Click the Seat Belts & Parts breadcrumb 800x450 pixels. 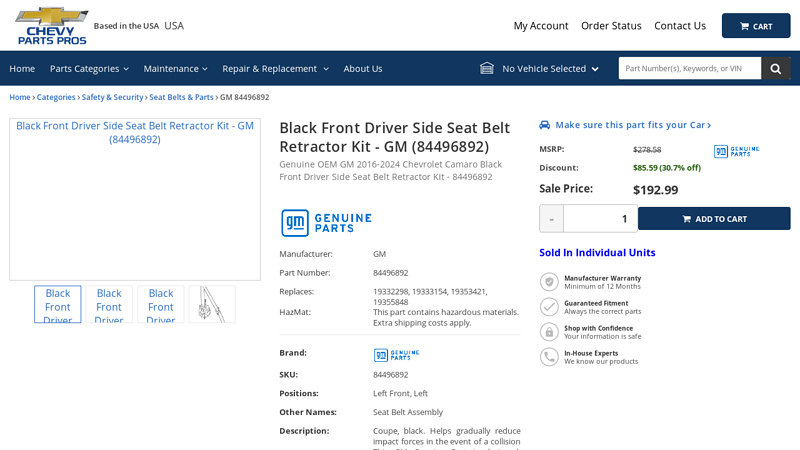[182, 97]
